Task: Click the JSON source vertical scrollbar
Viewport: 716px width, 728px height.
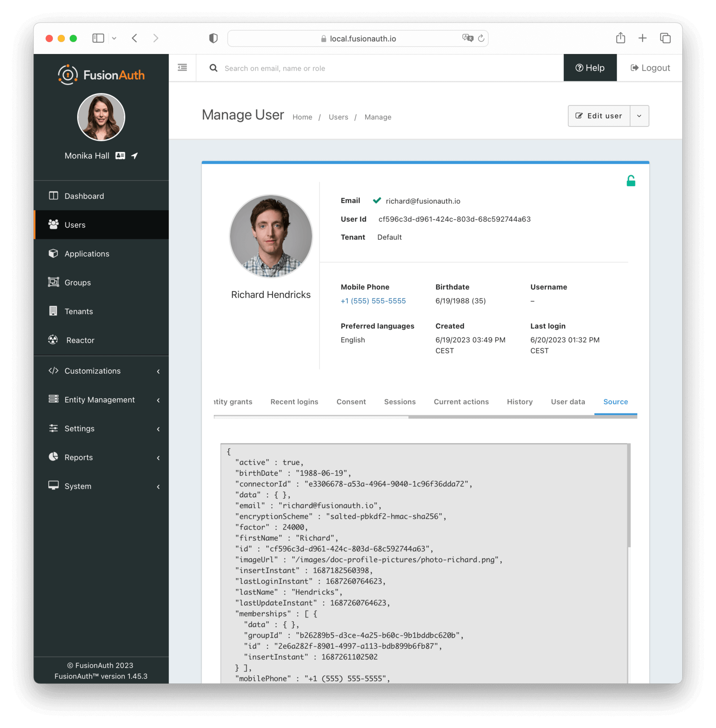Action: click(629, 495)
